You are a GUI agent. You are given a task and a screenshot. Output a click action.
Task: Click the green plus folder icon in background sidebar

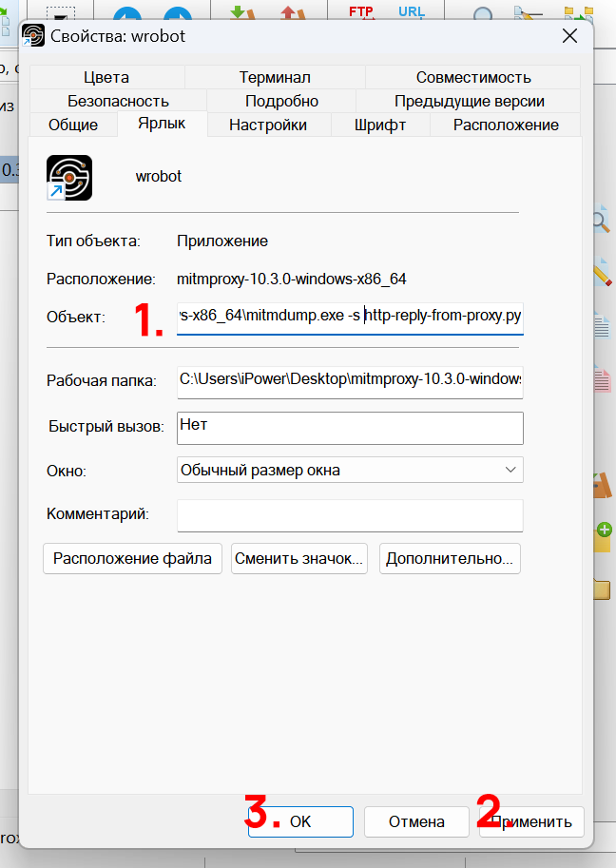tap(603, 537)
